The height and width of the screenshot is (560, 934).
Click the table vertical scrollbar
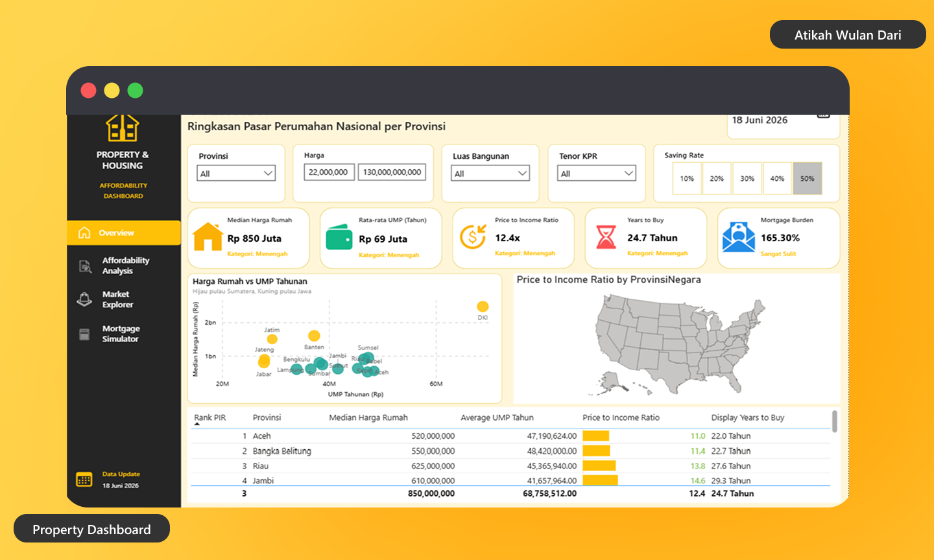point(834,421)
